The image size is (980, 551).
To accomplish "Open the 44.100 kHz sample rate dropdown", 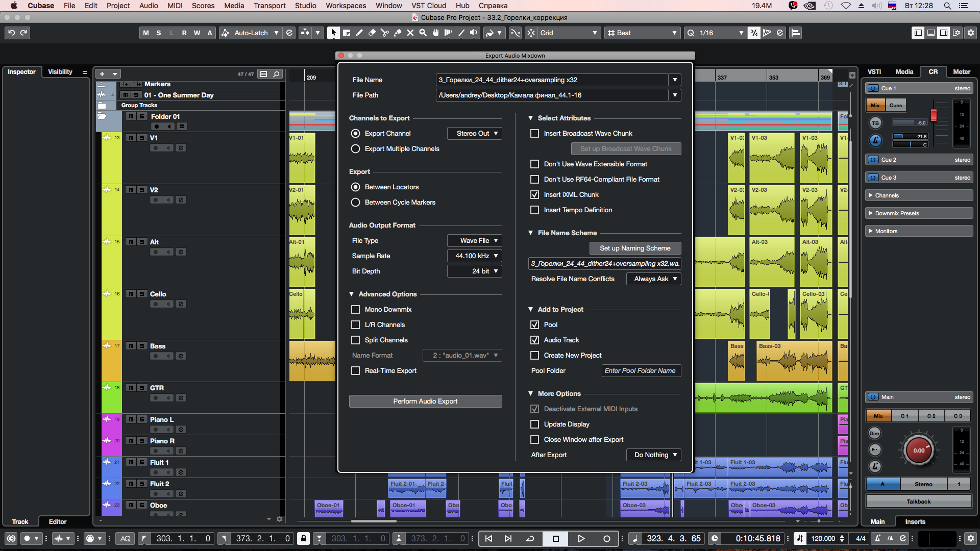I will coord(475,256).
